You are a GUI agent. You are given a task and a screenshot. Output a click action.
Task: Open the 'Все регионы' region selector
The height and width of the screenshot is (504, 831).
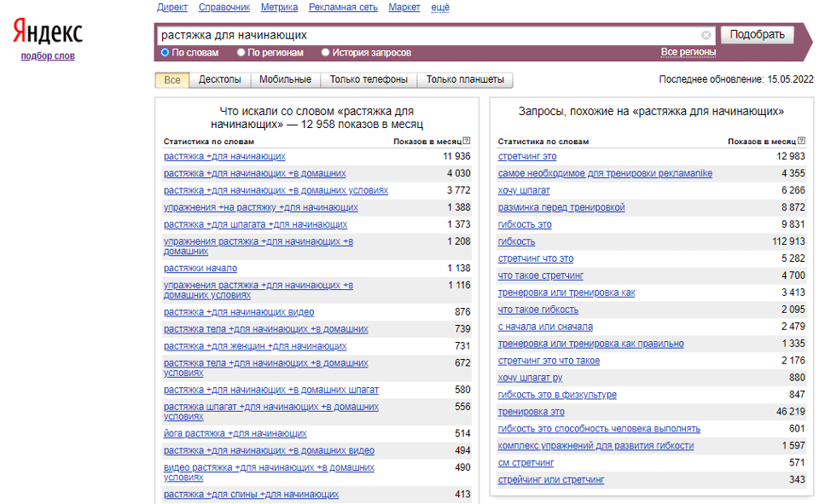pyautogui.click(x=688, y=52)
